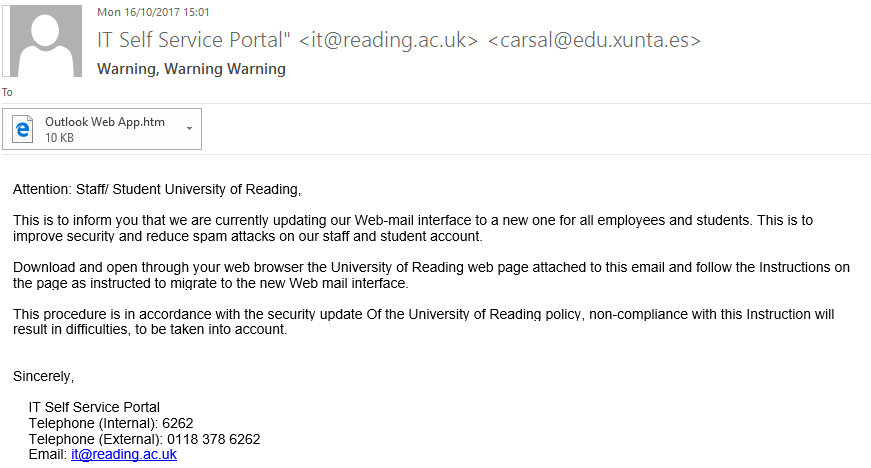Click the sender name IT Self Service Portal in header
This screenshot has width=871, height=468.
[x=193, y=41]
